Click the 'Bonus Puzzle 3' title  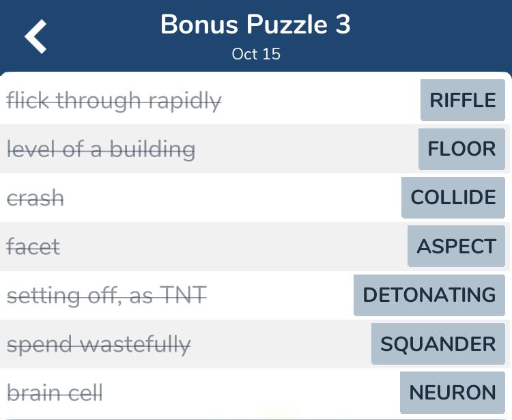point(256,25)
